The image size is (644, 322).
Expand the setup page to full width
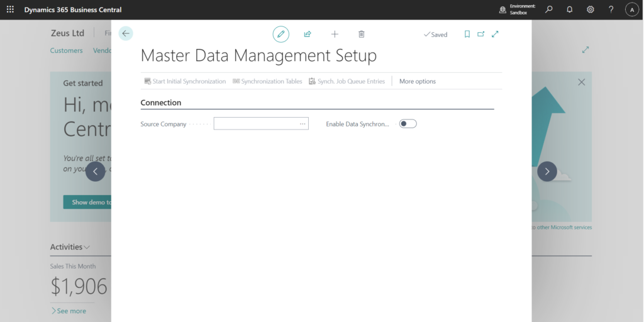click(x=496, y=34)
